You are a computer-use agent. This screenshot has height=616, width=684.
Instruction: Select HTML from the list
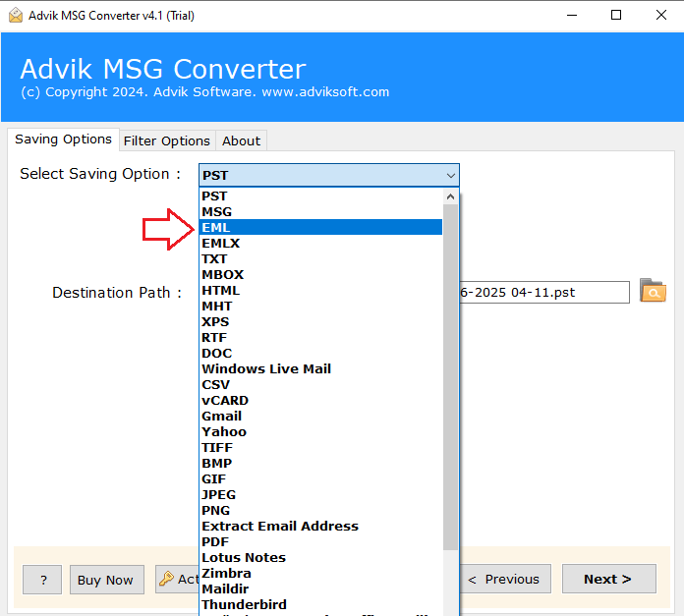[x=320, y=290]
